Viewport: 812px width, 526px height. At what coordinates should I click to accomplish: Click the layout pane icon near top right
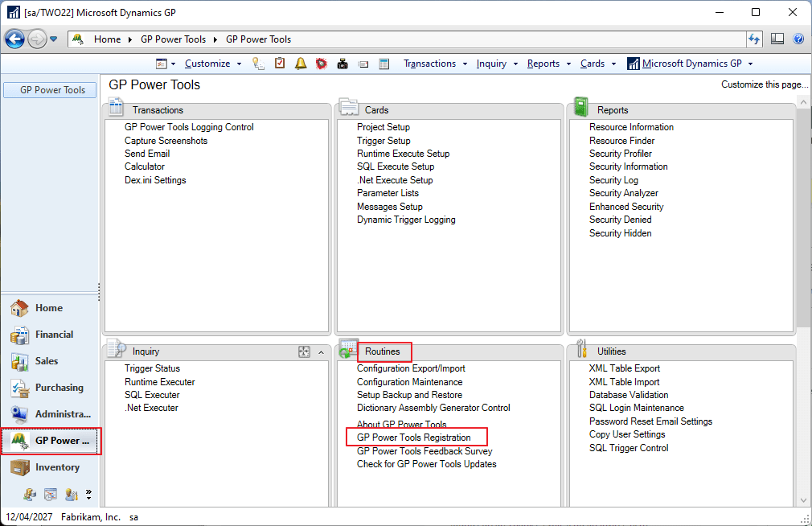pos(777,39)
